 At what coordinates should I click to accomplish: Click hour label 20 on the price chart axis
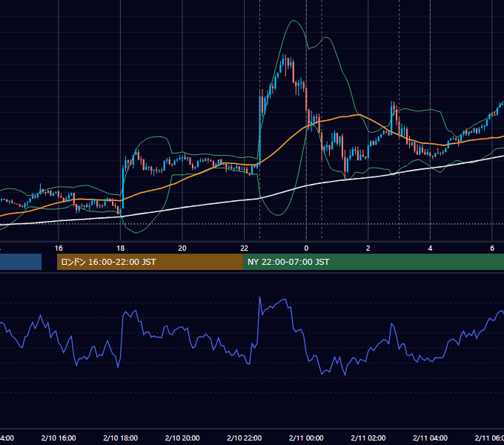click(182, 248)
